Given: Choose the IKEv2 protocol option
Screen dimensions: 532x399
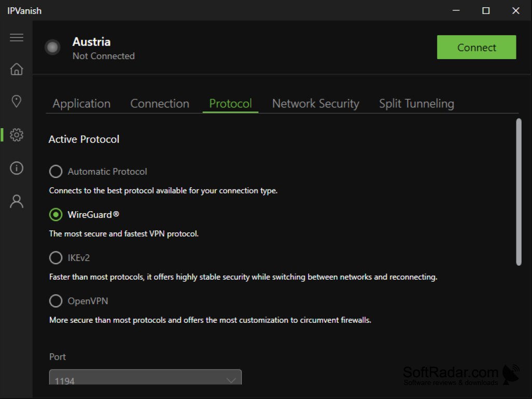Looking at the screenshot, I should pos(56,258).
